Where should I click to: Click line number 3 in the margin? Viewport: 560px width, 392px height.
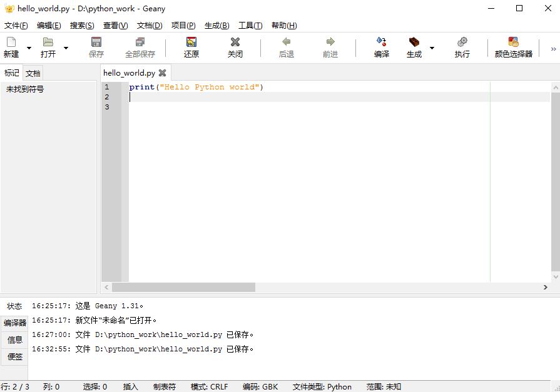point(107,107)
